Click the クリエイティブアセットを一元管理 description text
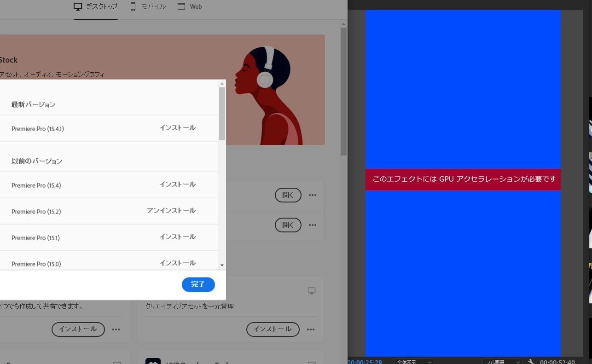The image size is (592, 364). [x=190, y=306]
